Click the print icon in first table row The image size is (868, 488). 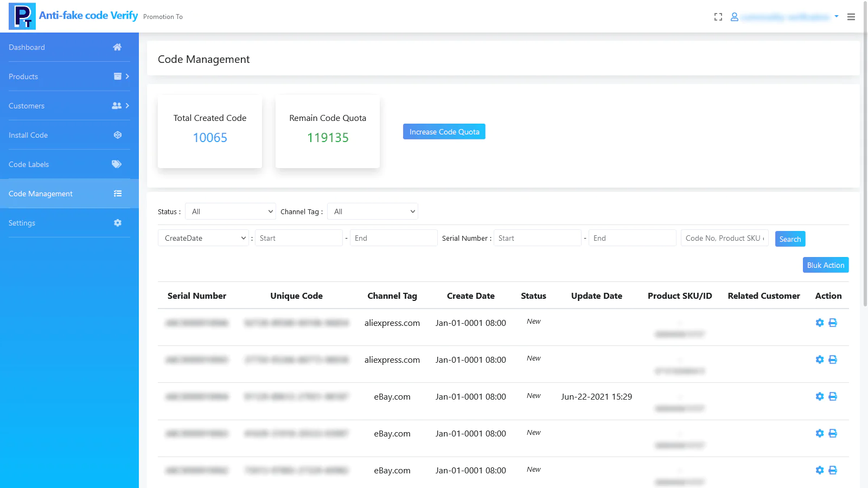pyautogui.click(x=833, y=323)
